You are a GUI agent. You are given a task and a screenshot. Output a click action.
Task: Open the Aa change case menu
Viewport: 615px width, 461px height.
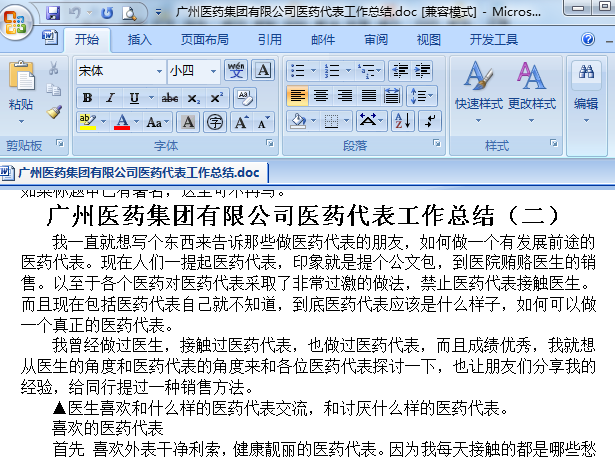157,122
